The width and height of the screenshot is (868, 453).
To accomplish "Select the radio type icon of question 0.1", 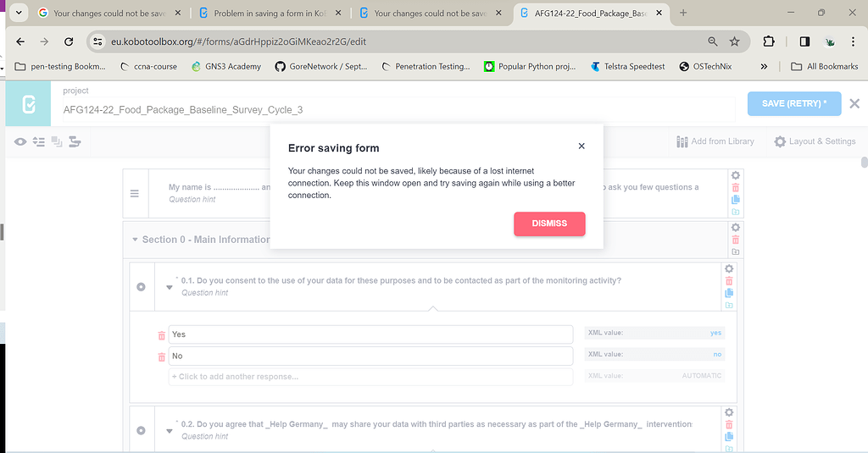I will coord(142,286).
